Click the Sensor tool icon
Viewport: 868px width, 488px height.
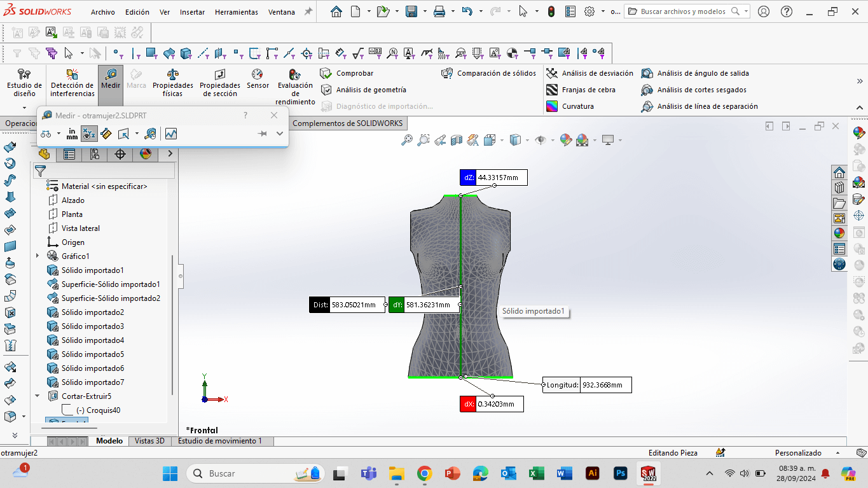258,80
